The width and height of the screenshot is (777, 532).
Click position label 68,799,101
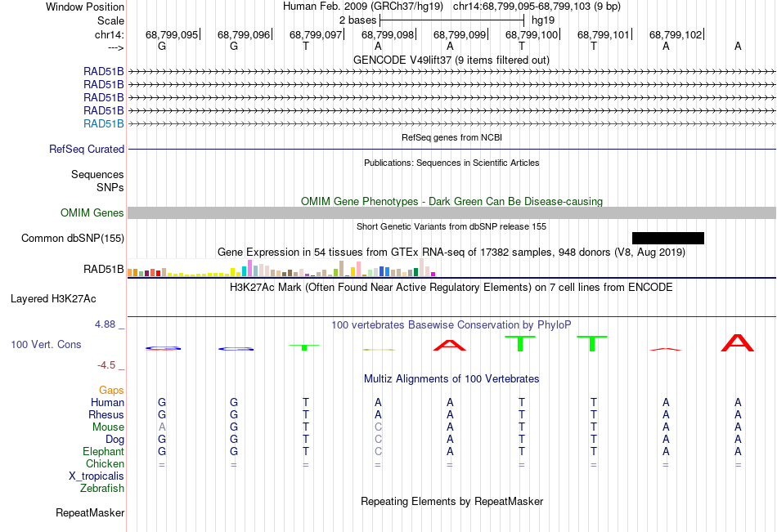click(604, 34)
